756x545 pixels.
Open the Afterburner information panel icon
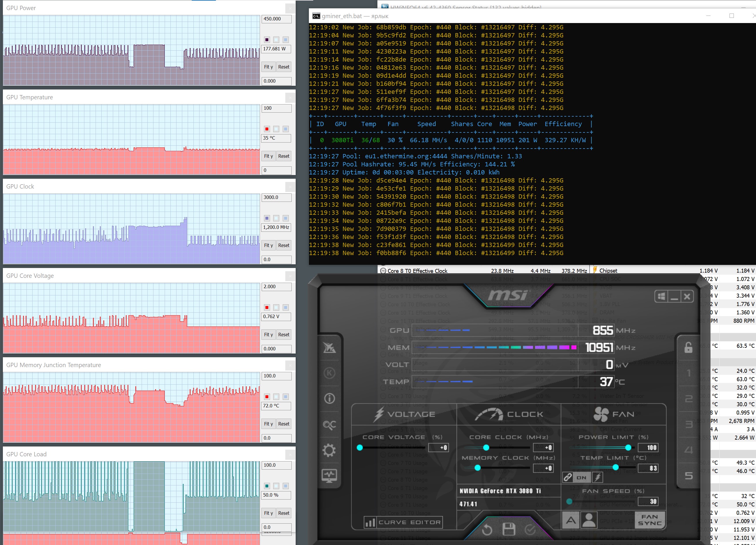pyautogui.click(x=329, y=398)
